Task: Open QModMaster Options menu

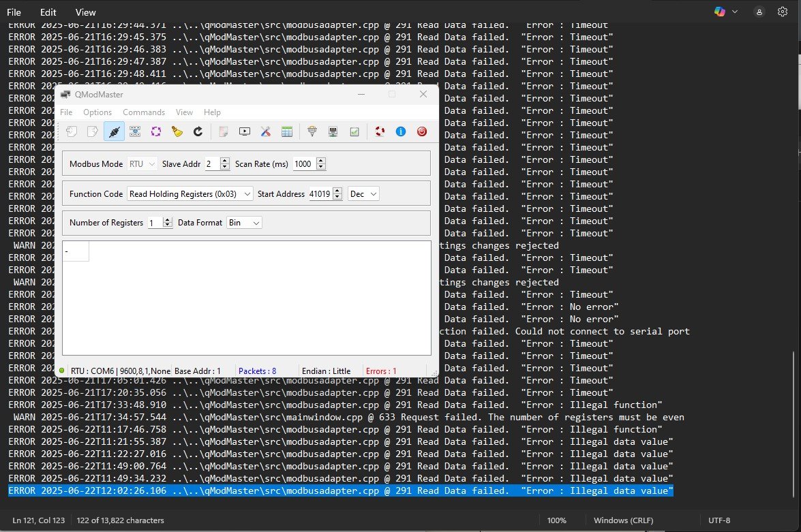Action: (97, 112)
